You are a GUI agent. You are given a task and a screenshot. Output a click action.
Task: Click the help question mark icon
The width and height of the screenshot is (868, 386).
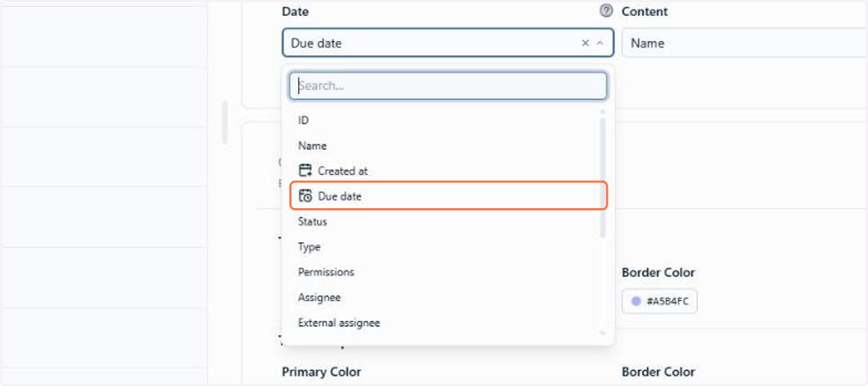click(x=606, y=11)
